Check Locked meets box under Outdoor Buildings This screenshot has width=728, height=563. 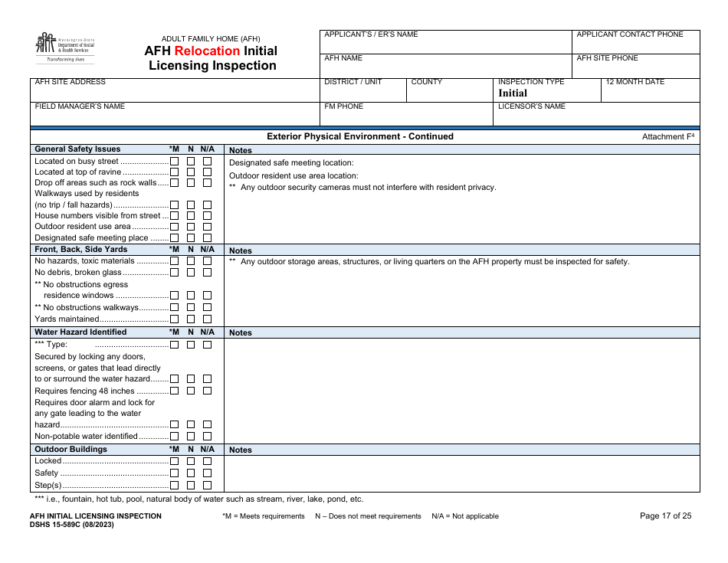[x=174, y=460]
